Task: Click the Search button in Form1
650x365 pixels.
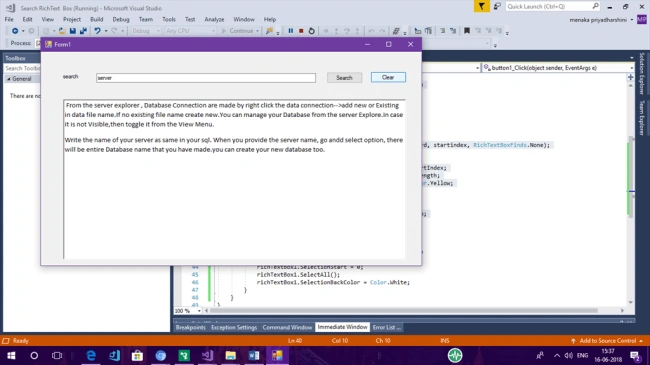Action: pos(344,78)
